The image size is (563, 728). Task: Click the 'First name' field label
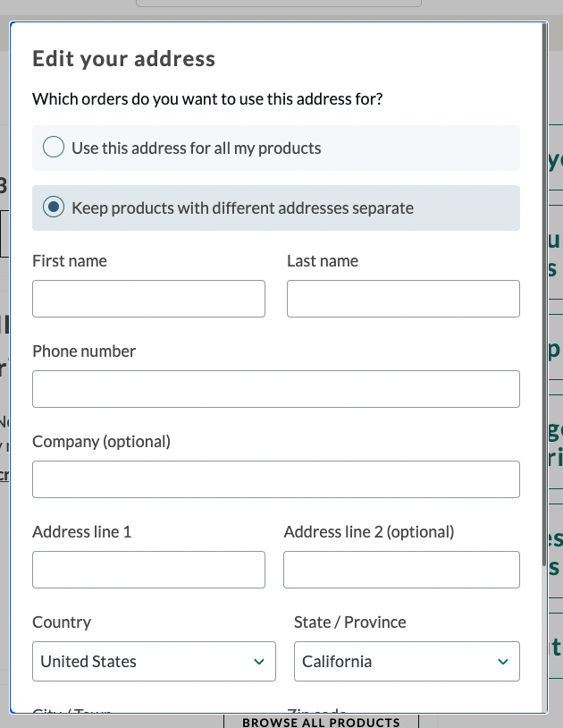tap(70, 261)
